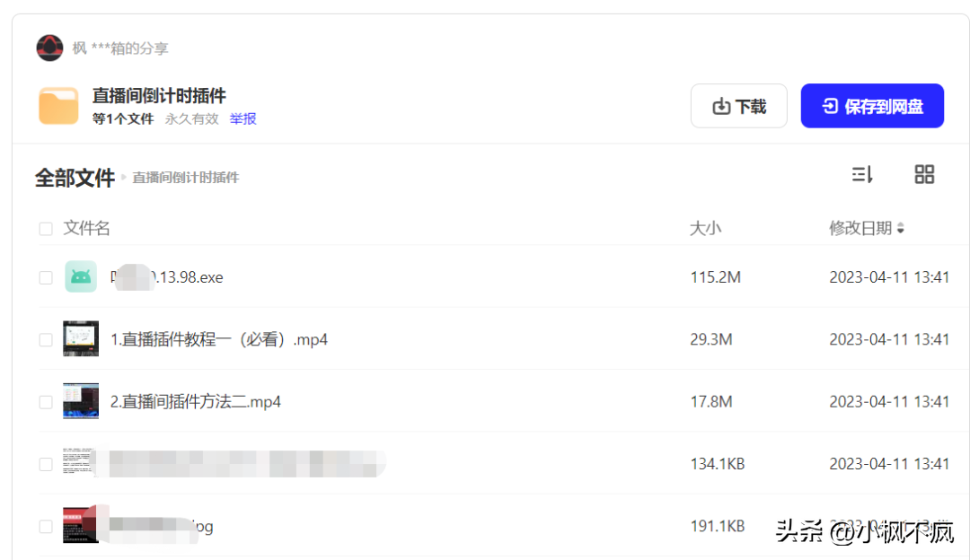Click 直播间倒计时插件 breadcrumb item

click(186, 178)
